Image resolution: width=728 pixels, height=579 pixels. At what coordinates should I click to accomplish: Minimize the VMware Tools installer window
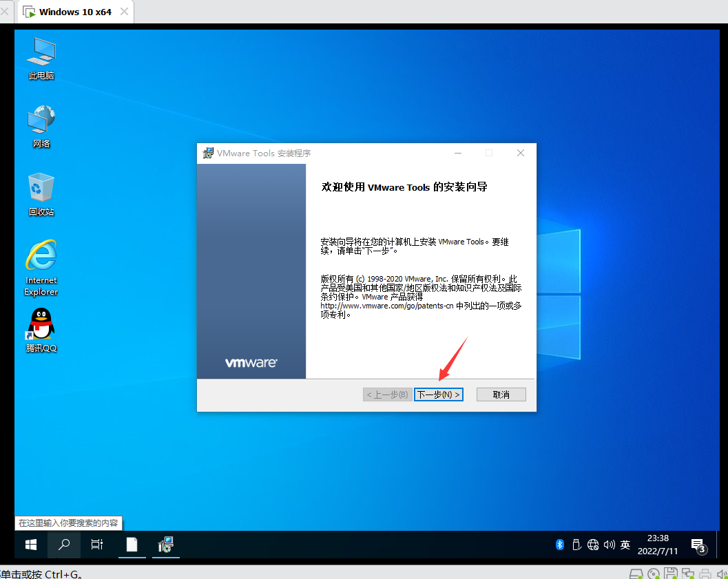click(458, 153)
